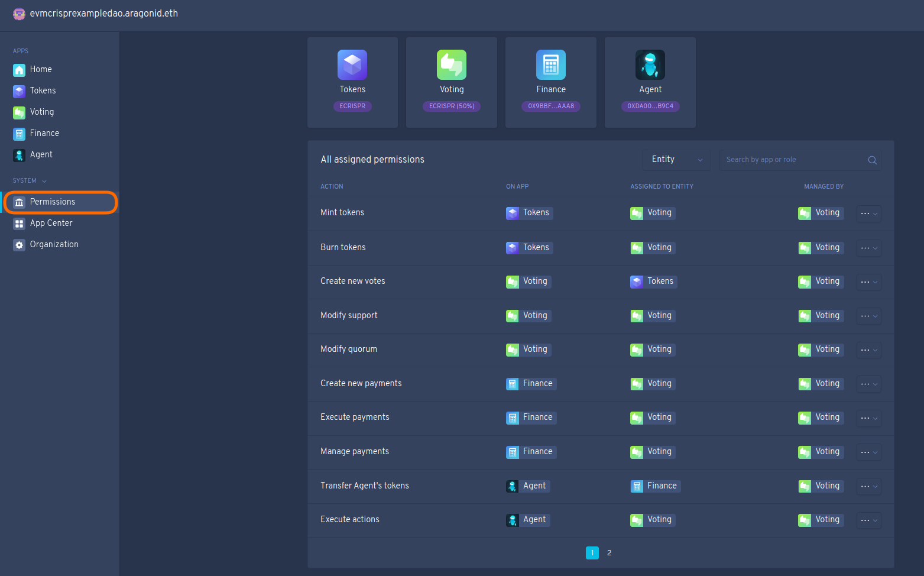
Task: Click the search magnifier icon
Action: pyautogui.click(x=872, y=160)
